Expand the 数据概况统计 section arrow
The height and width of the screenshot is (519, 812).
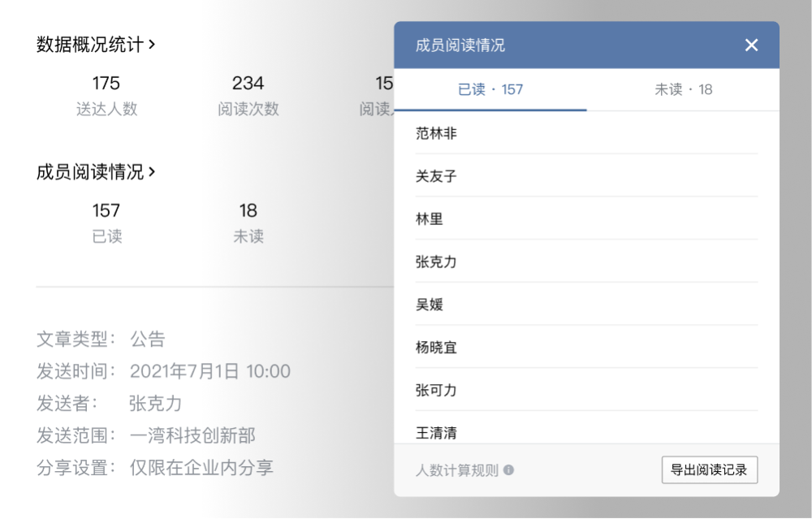[153, 45]
